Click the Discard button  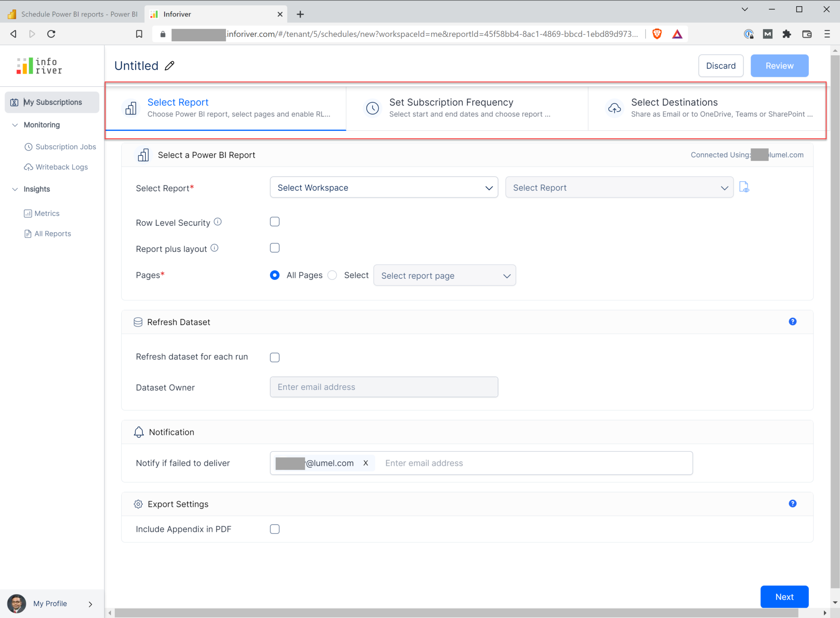[x=721, y=65]
